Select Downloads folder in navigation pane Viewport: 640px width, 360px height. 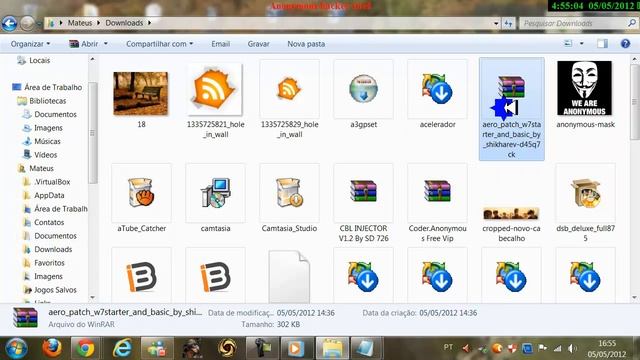click(x=53, y=249)
